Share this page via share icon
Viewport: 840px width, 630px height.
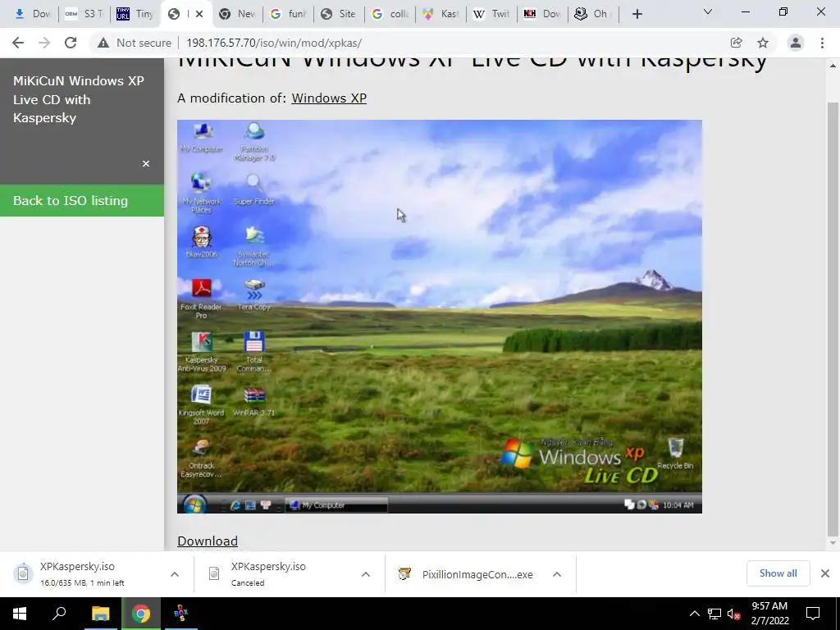click(x=736, y=43)
